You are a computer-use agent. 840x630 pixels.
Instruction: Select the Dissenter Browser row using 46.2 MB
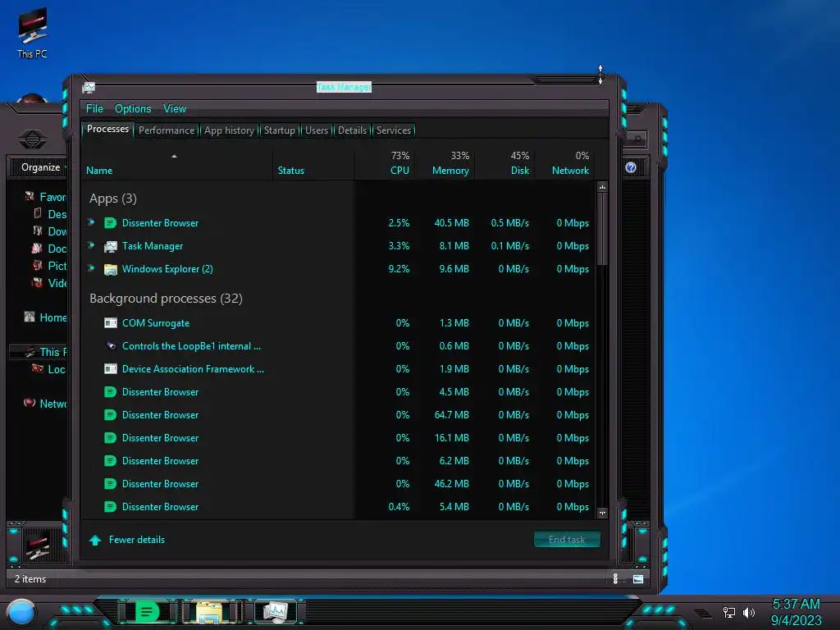pos(339,484)
